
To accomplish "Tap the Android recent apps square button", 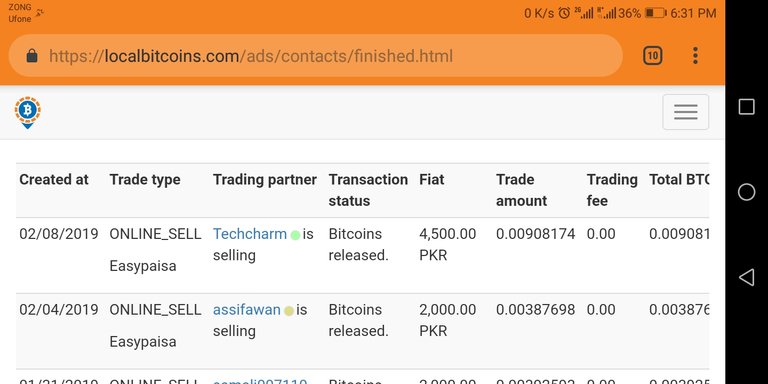I will click(x=746, y=107).
